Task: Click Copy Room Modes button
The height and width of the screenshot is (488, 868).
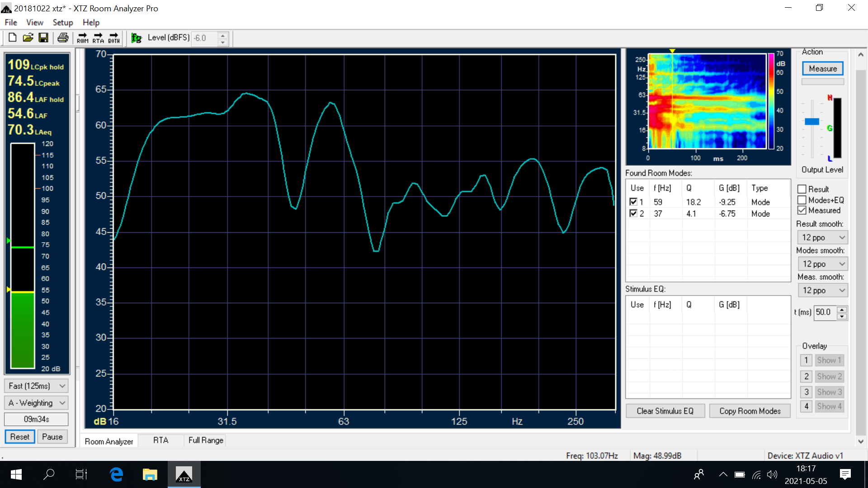Action: (x=750, y=411)
